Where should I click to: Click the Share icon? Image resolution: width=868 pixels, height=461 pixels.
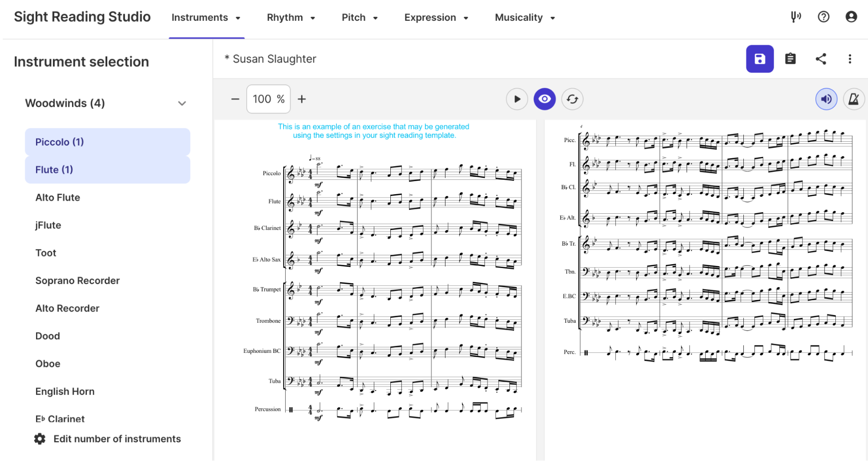[x=821, y=59]
